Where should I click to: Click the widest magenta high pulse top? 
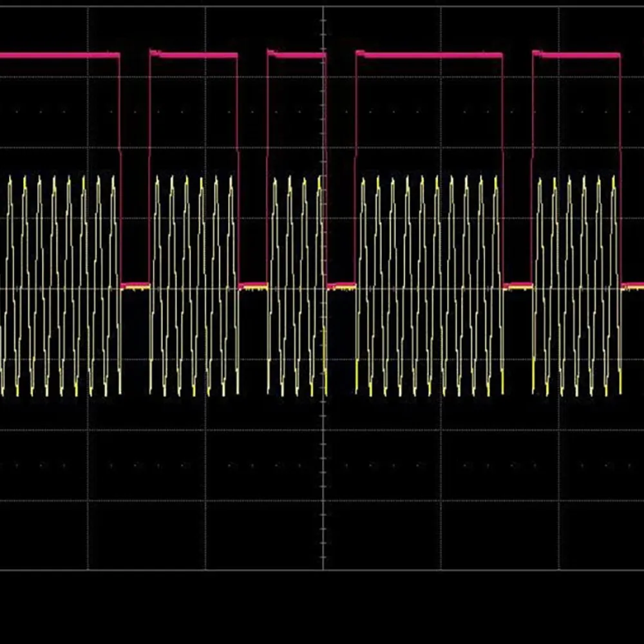(x=429, y=55)
